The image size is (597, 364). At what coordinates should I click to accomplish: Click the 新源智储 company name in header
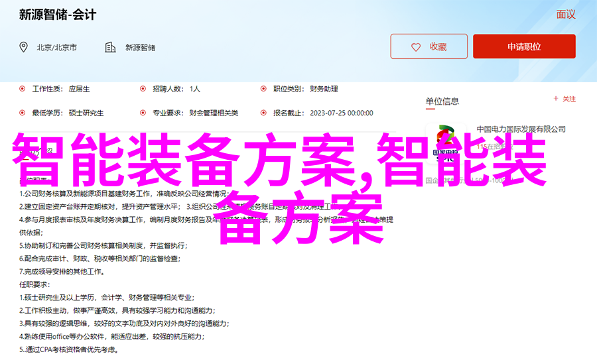tap(141, 48)
